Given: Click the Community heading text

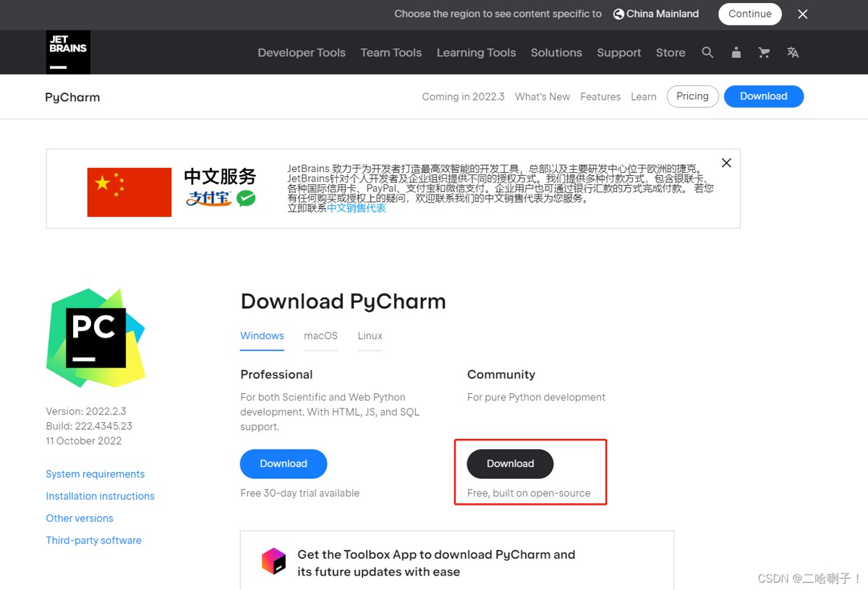Looking at the screenshot, I should click(x=501, y=375).
